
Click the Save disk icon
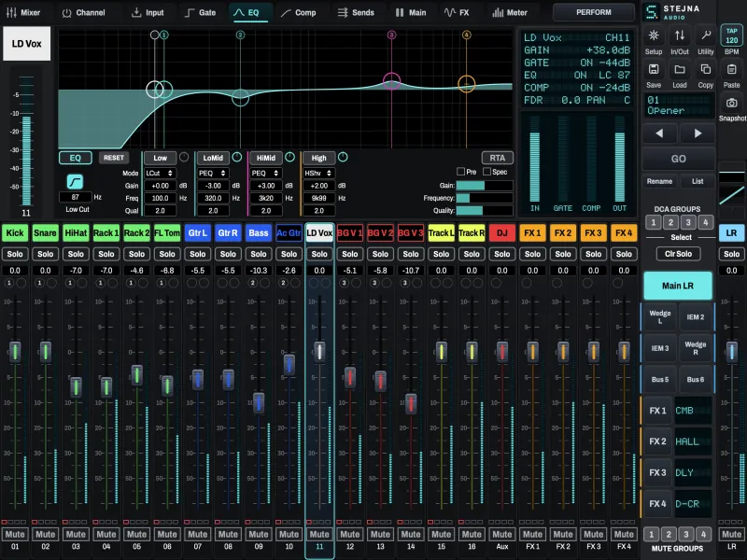[x=653, y=69]
